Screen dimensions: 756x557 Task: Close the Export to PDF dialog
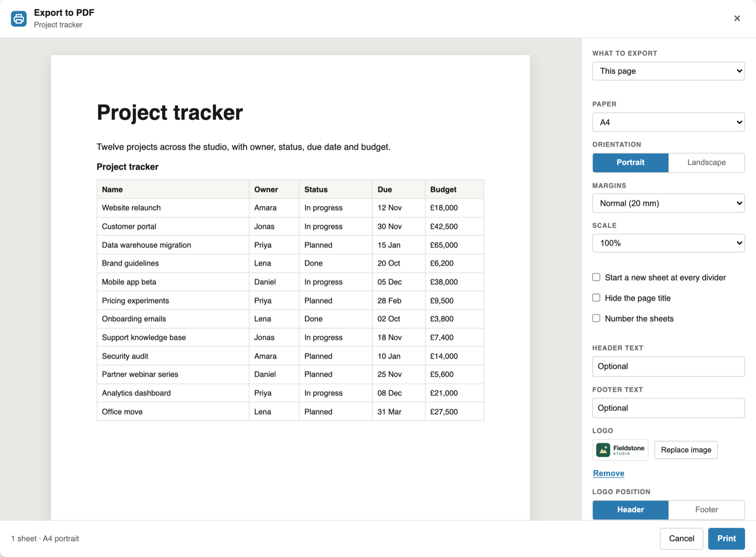point(737,18)
